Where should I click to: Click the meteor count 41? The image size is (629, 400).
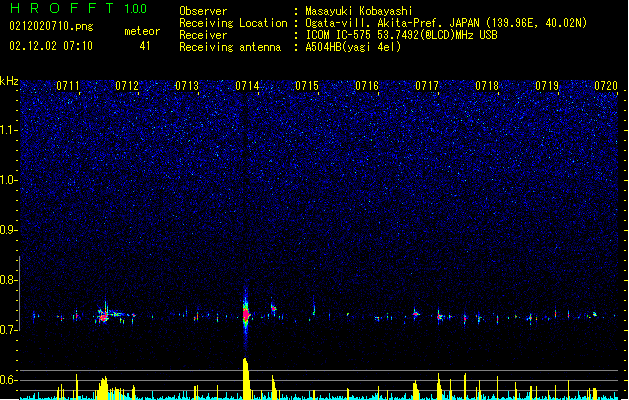(145, 46)
